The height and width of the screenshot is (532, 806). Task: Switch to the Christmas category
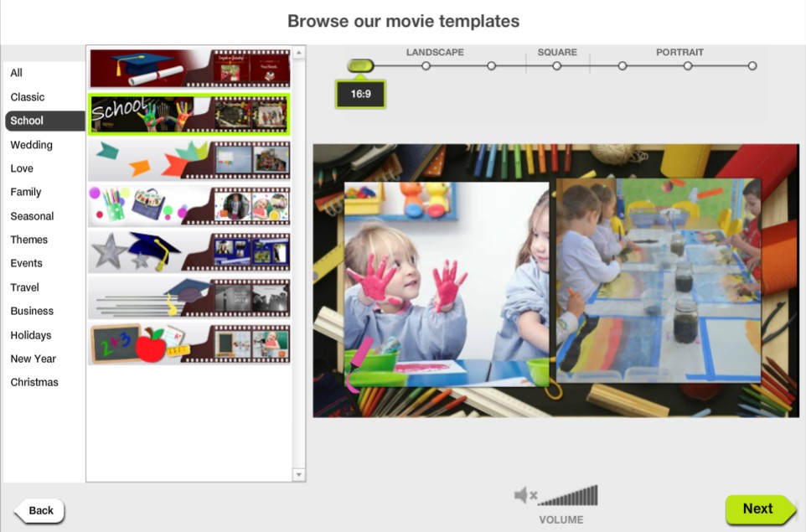pyautogui.click(x=34, y=382)
